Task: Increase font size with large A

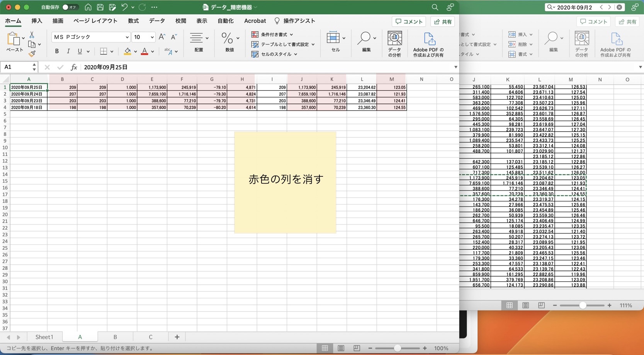Action: point(162,37)
